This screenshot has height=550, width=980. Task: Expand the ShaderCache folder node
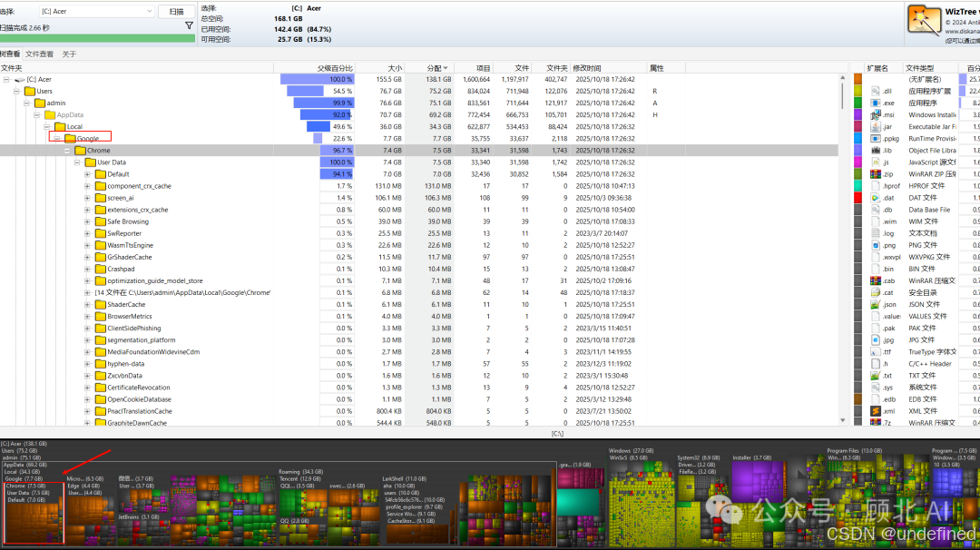87,304
